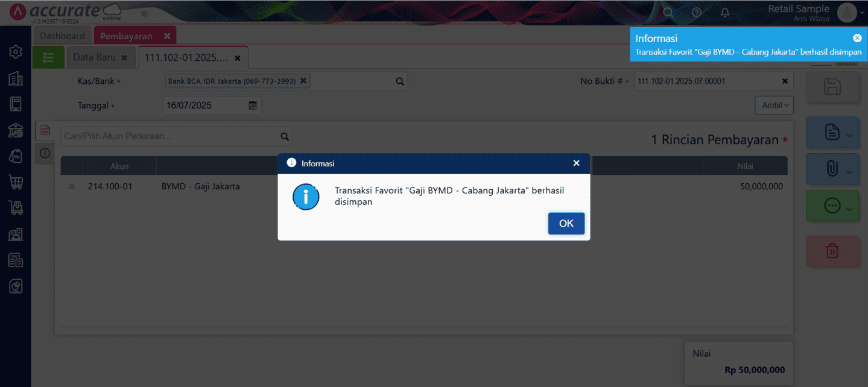Open the help question mark icon
The image size is (868, 387).
click(697, 12)
